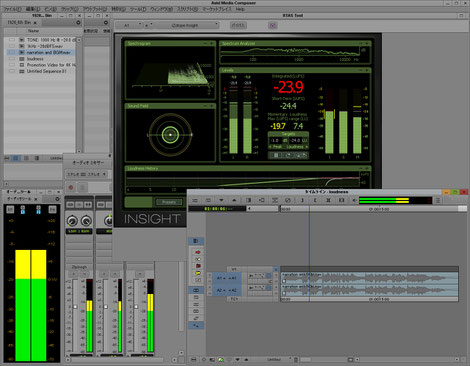
Task: Toggle the left button on Audio Tool meter
Action: [x=10, y=209]
